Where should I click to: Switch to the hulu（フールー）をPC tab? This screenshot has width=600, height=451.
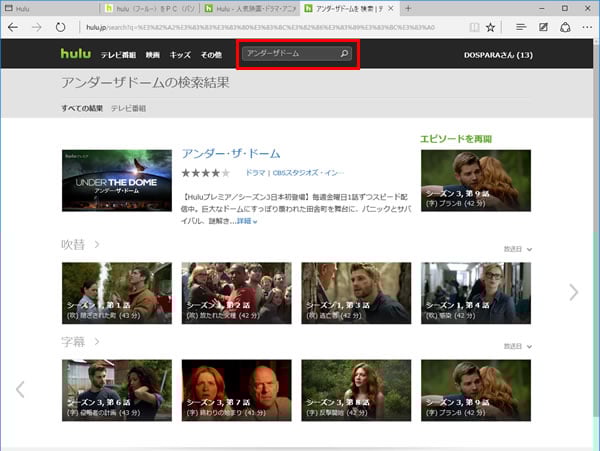point(150,8)
